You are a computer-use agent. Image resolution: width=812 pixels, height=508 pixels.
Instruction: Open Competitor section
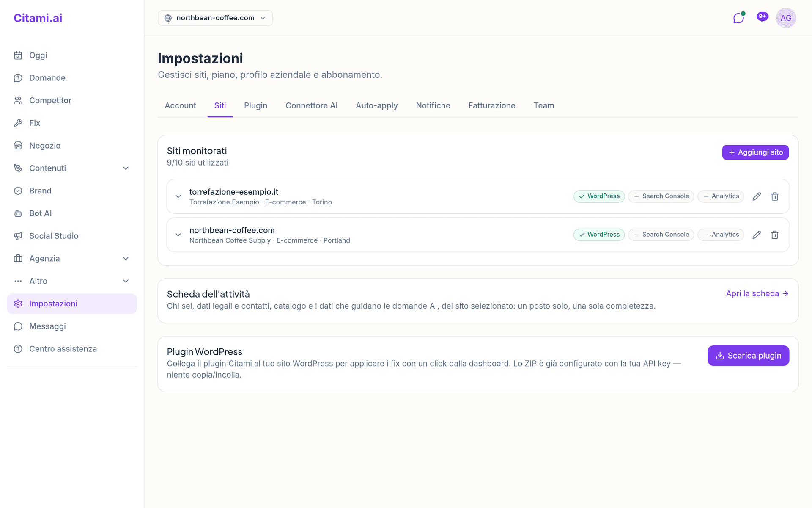pos(72,100)
